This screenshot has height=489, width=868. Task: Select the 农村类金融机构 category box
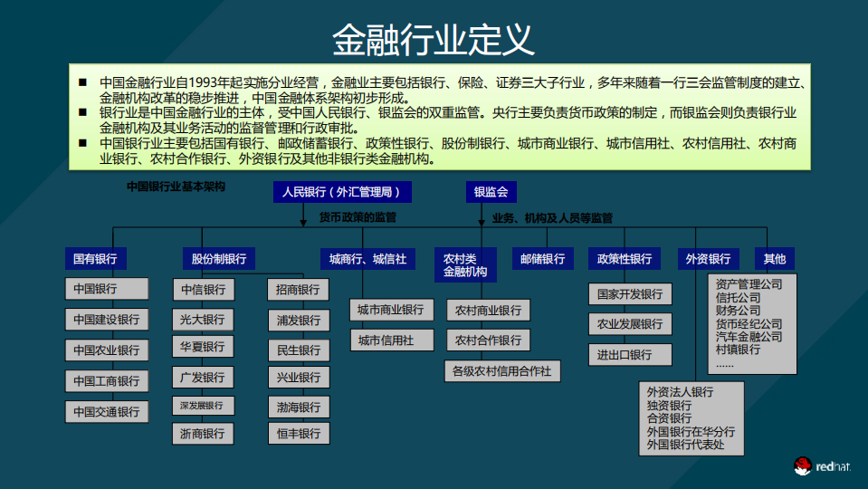point(465,265)
